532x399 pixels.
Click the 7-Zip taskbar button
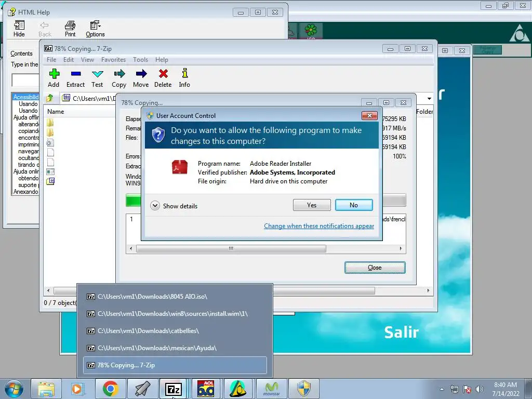(x=174, y=389)
